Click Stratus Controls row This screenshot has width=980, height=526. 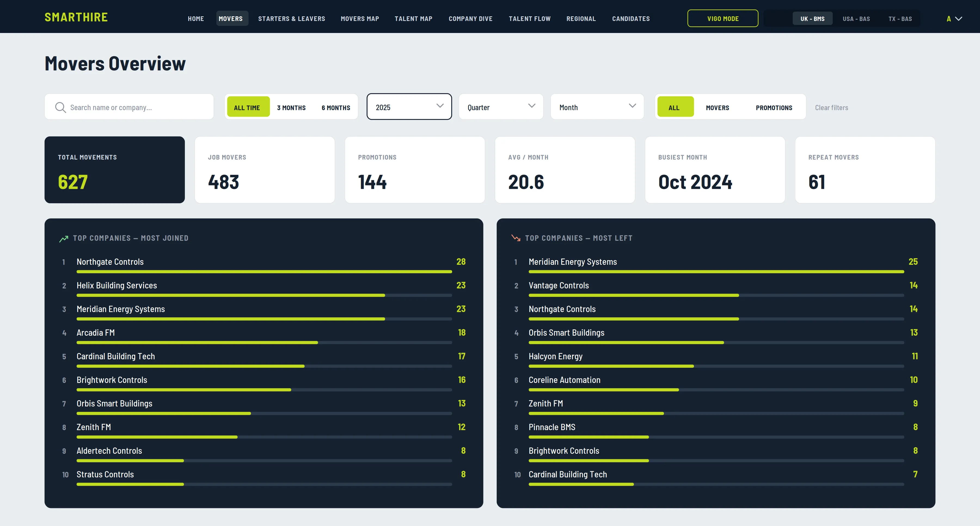click(x=264, y=478)
